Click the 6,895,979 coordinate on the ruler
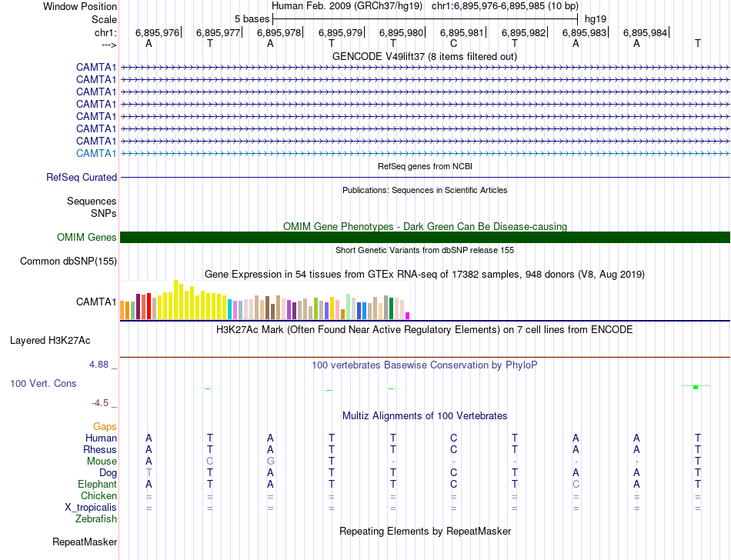The height and width of the screenshot is (560, 731). pos(340,32)
